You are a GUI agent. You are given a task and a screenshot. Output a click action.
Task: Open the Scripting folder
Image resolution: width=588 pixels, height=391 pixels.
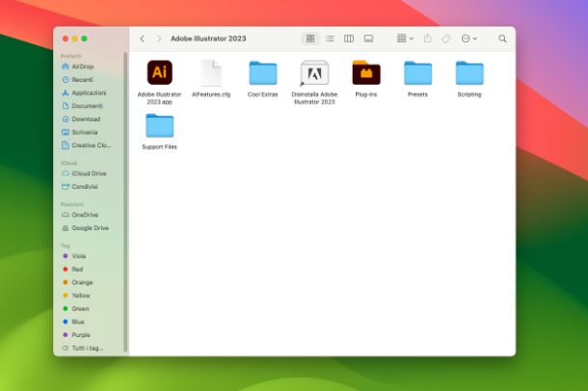click(469, 73)
